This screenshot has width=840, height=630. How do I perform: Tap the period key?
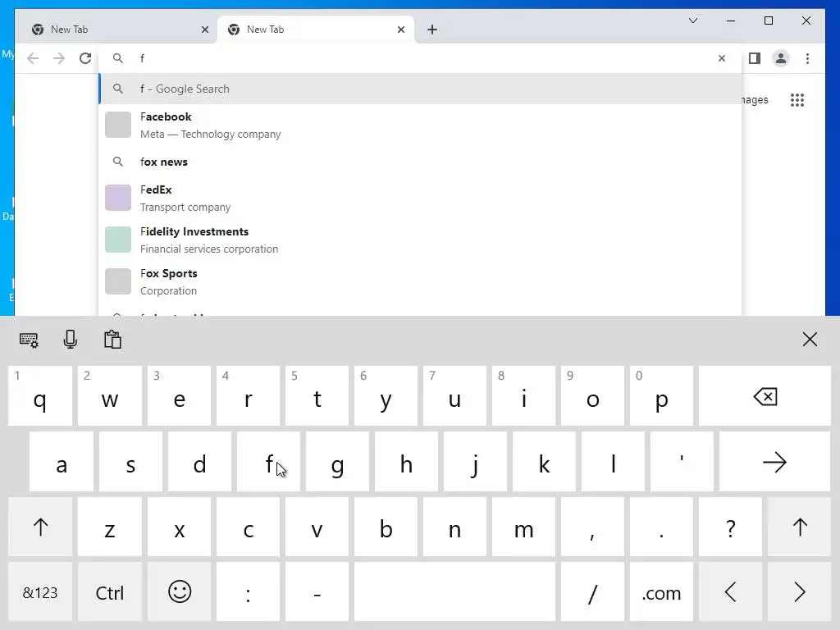click(661, 527)
